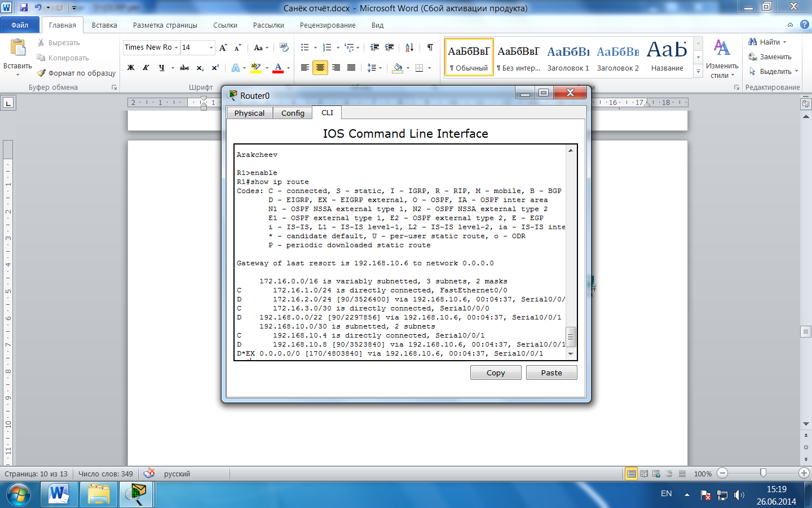
Task: Switch to the Разметка страницы tab
Action: pyautogui.click(x=165, y=25)
